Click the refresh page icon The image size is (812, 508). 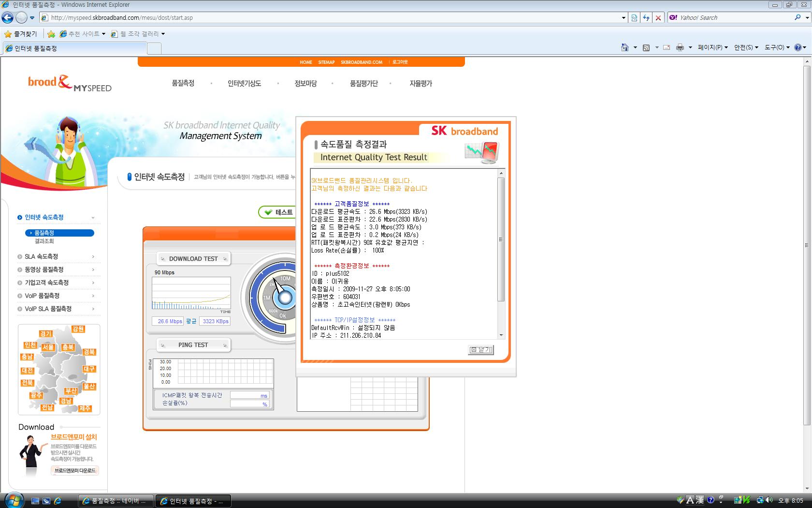[646, 17]
